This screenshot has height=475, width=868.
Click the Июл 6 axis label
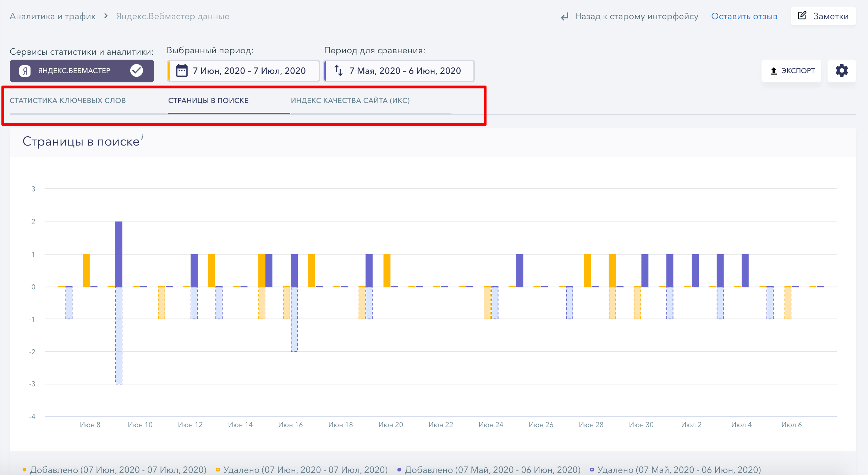click(x=791, y=425)
